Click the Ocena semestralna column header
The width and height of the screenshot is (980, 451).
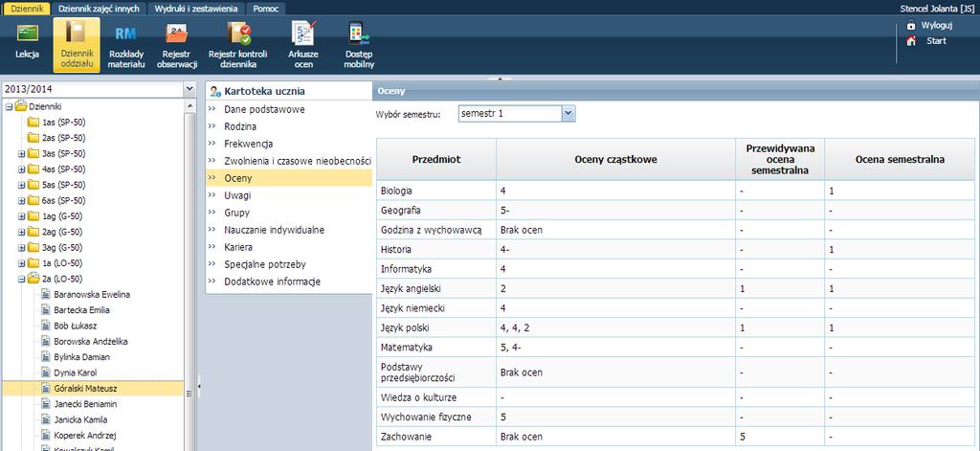[x=900, y=160]
